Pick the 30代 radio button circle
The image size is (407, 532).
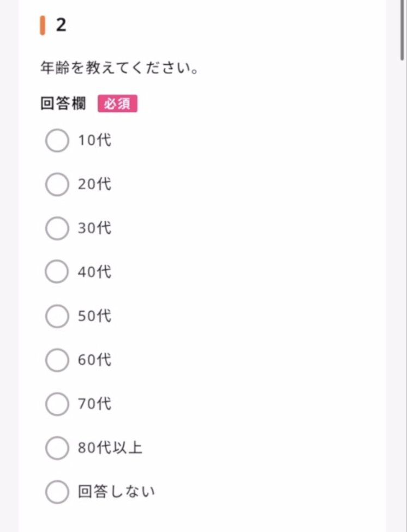(x=57, y=228)
